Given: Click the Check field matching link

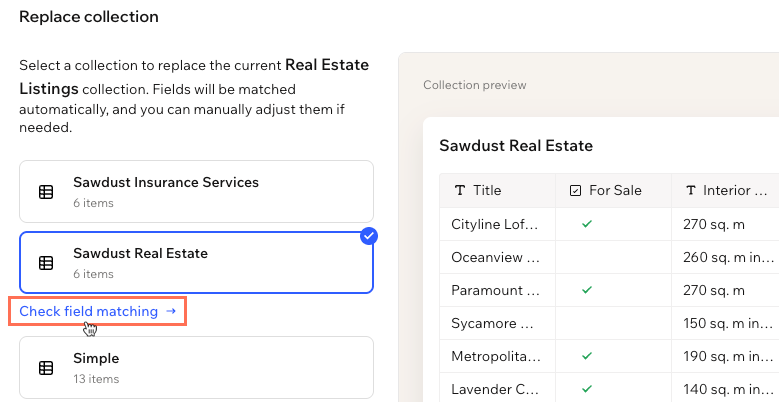Looking at the screenshot, I should point(97,312).
